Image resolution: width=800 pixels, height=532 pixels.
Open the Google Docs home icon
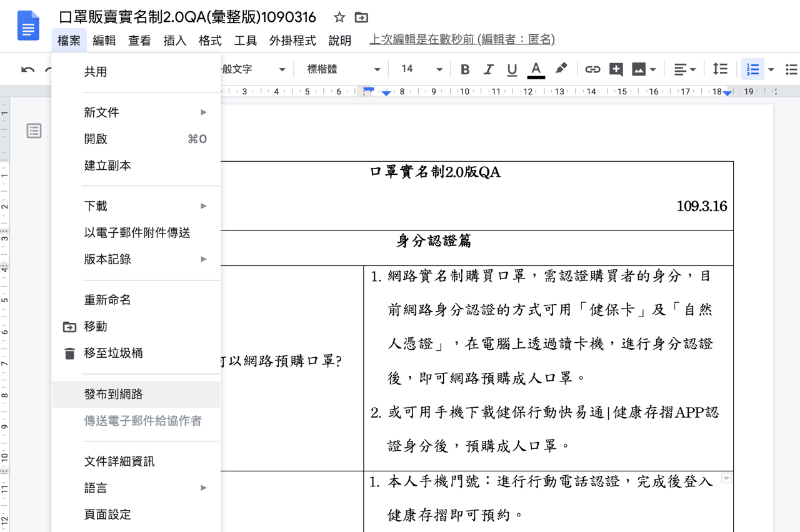coord(28,26)
